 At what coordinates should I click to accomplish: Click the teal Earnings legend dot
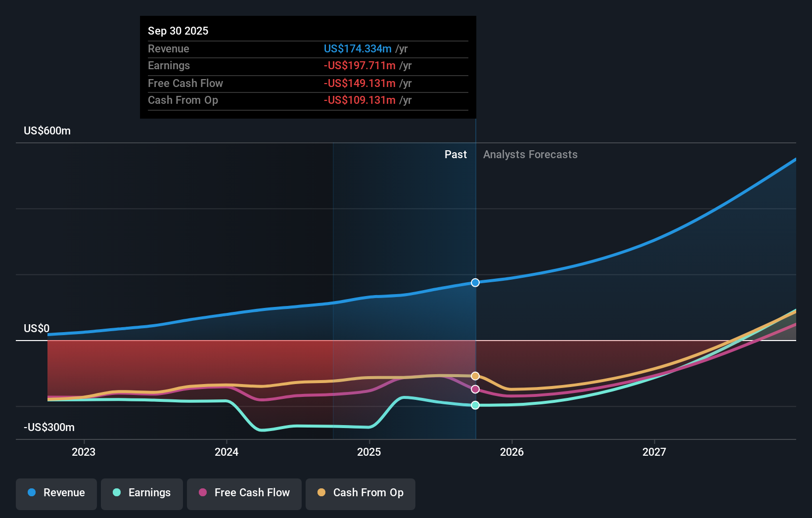coord(117,493)
